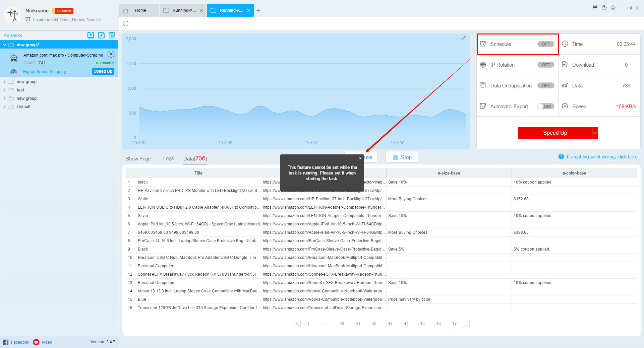Image resolution: width=644 pixels, height=348 pixels.
Task: Toggle the Data Deduplication switch
Action: click(x=546, y=85)
